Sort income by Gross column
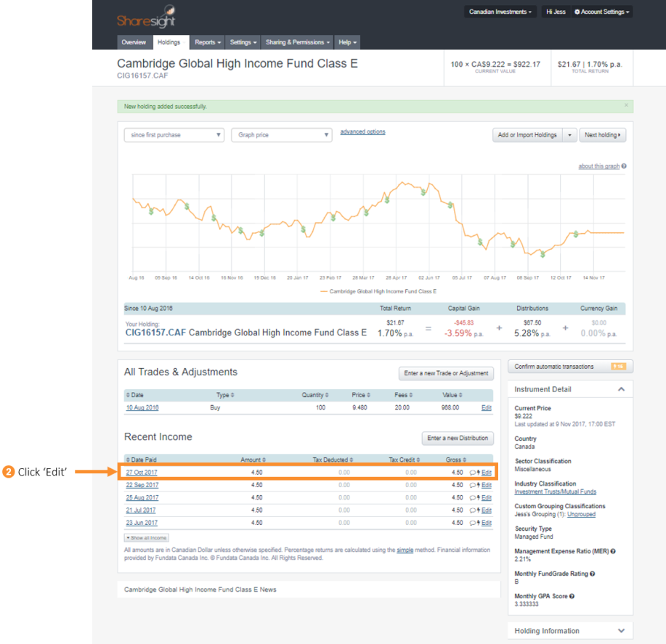 click(x=456, y=460)
